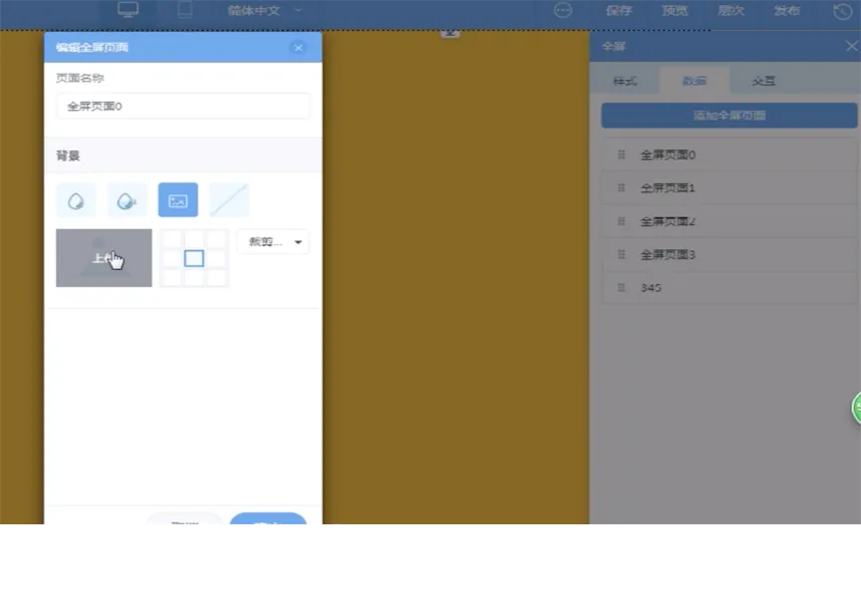Select 全屏页面2 in the list
The image size is (861, 616).
coord(729,221)
